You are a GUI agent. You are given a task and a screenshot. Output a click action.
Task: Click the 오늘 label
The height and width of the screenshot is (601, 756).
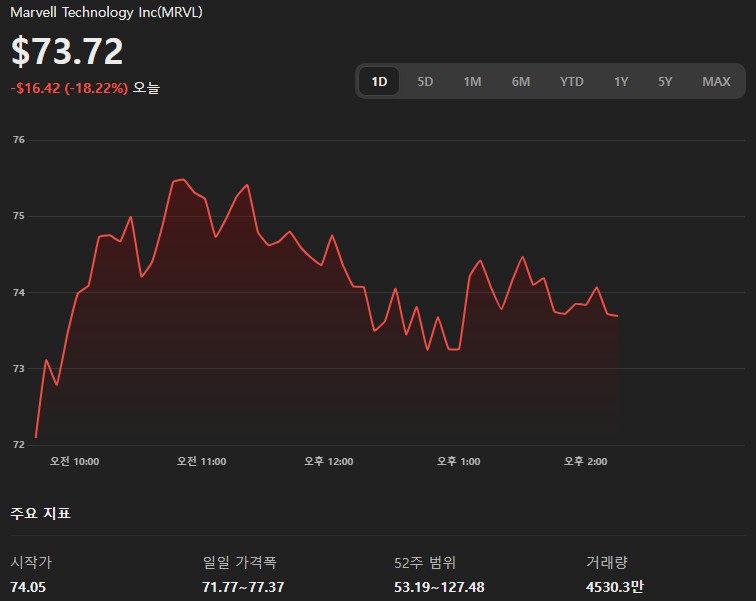(x=146, y=88)
